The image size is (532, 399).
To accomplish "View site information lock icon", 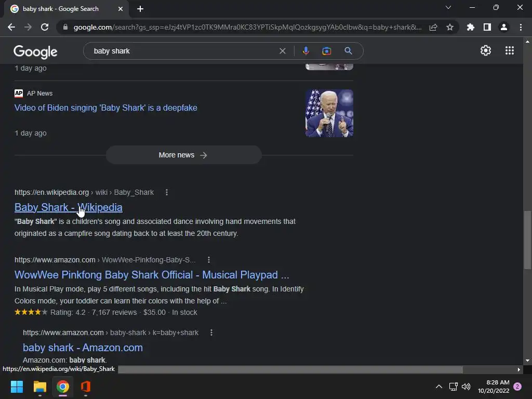I will click(65, 27).
